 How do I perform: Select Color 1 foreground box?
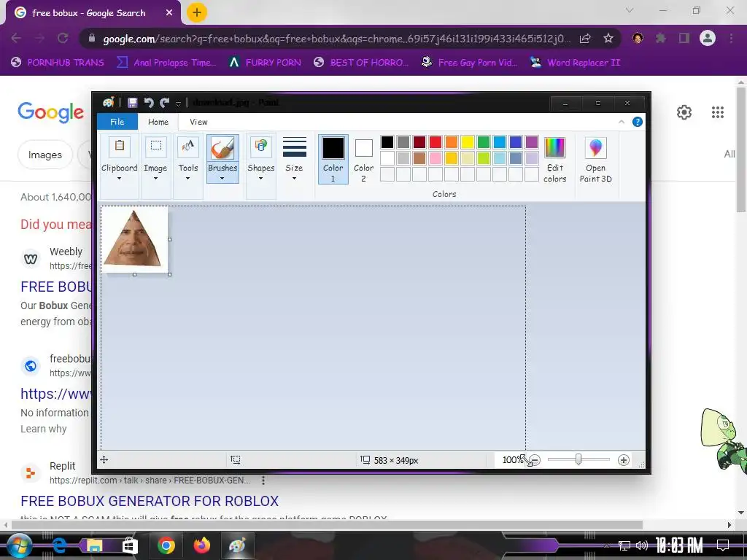tap(333, 159)
